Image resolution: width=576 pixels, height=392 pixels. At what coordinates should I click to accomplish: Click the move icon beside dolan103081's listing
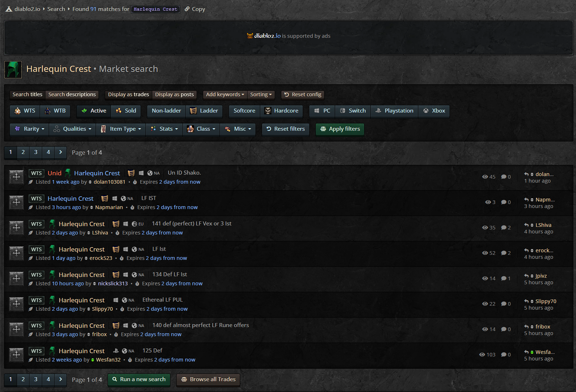[16, 177]
